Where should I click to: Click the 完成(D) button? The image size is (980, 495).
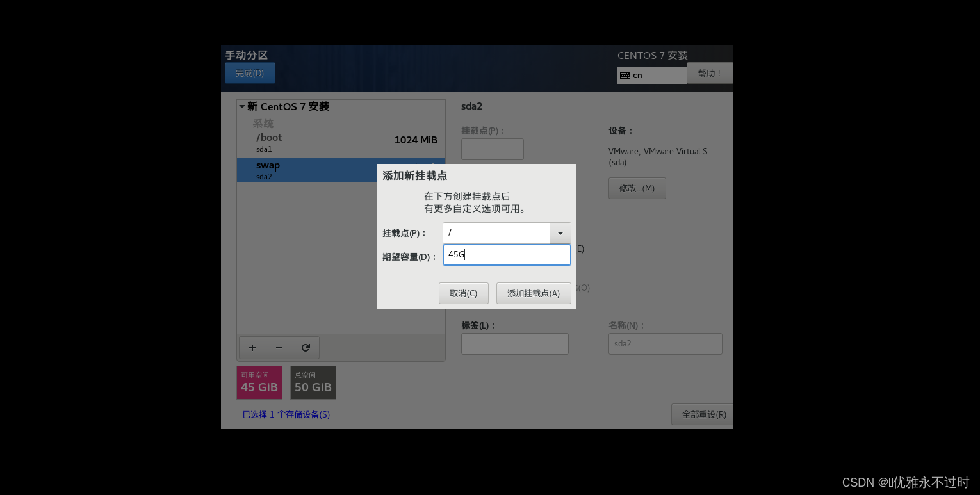click(250, 73)
